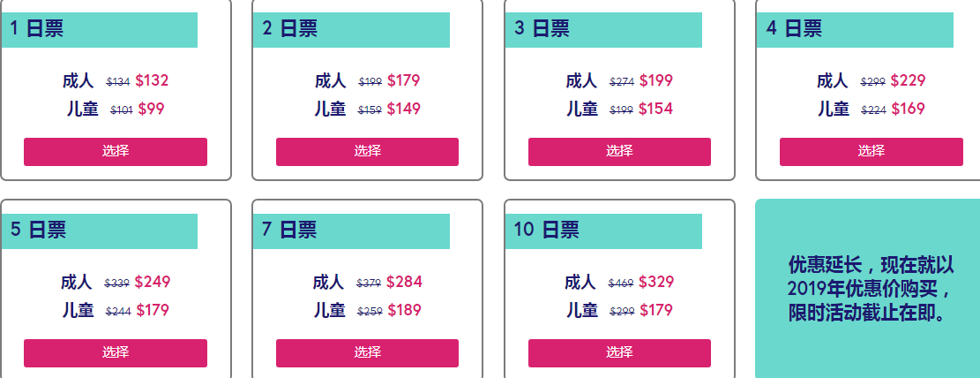This screenshot has width=980, height=378.
Task: Hit the 选择 button for 5 日票
Action: (x=116, y=352)
